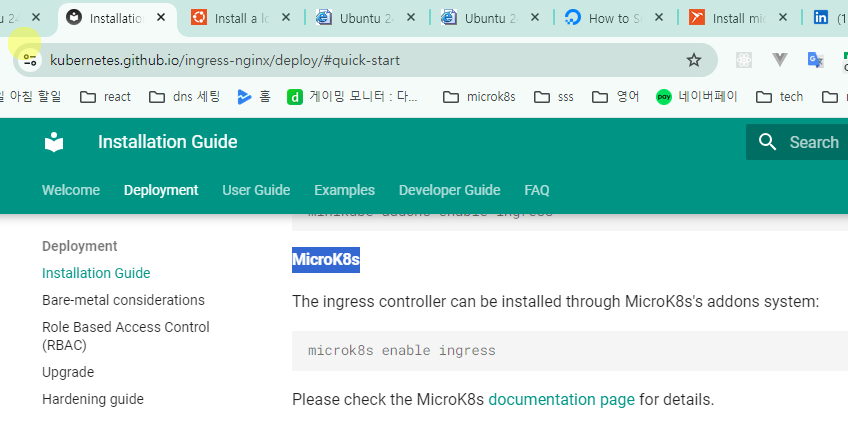Open the Developer Guide nav item

[449, 190]
